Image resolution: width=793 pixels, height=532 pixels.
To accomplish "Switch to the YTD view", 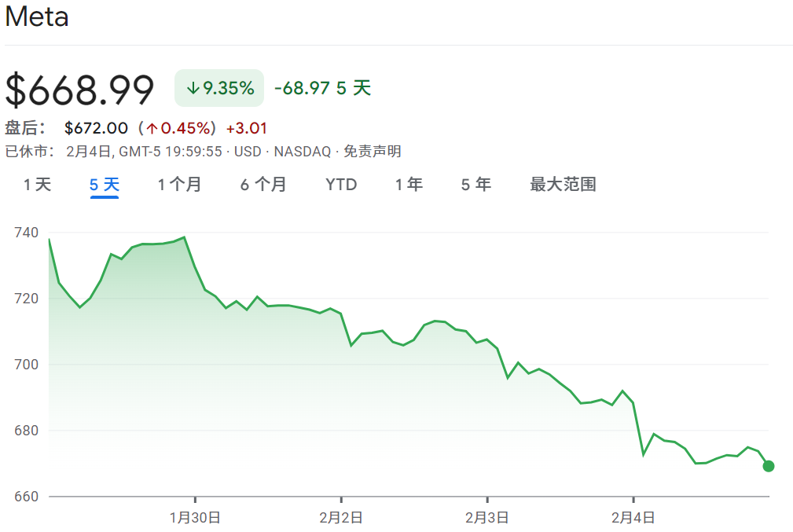I will 340,184.
